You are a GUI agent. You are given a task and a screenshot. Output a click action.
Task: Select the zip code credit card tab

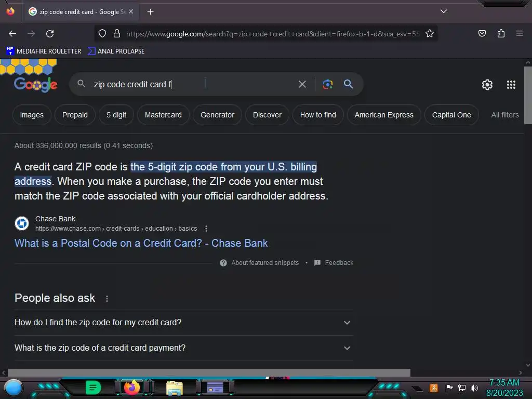(x=81, y=12)
